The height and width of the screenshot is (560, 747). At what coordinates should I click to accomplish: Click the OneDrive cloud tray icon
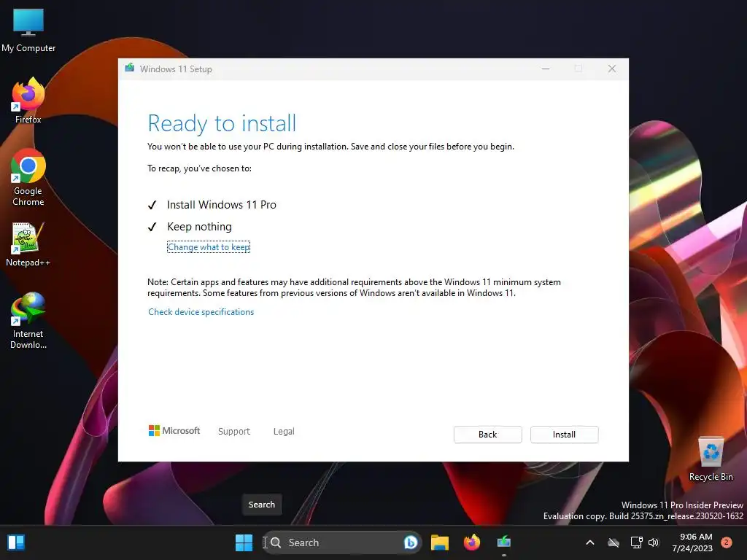click(x=614, y=542)
